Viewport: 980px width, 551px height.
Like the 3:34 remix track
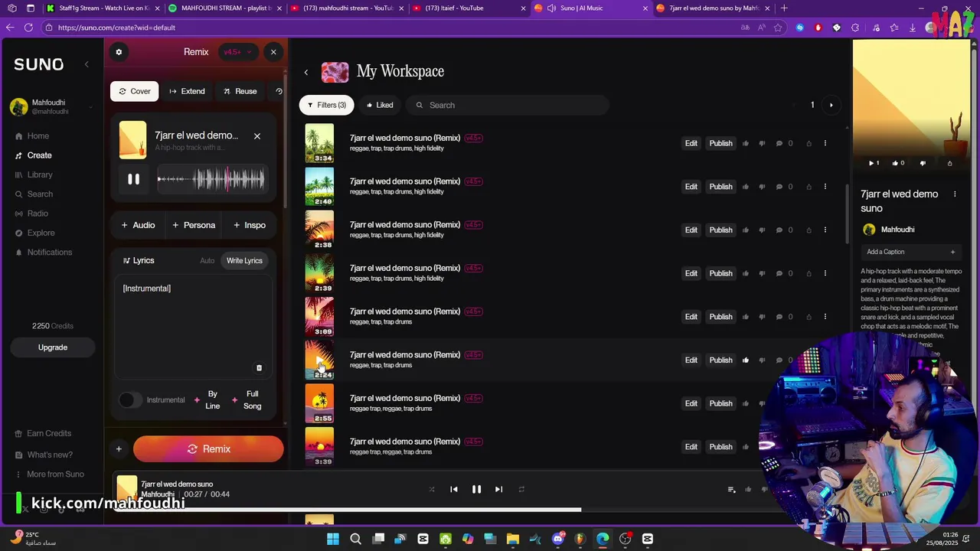coord(746,143)
